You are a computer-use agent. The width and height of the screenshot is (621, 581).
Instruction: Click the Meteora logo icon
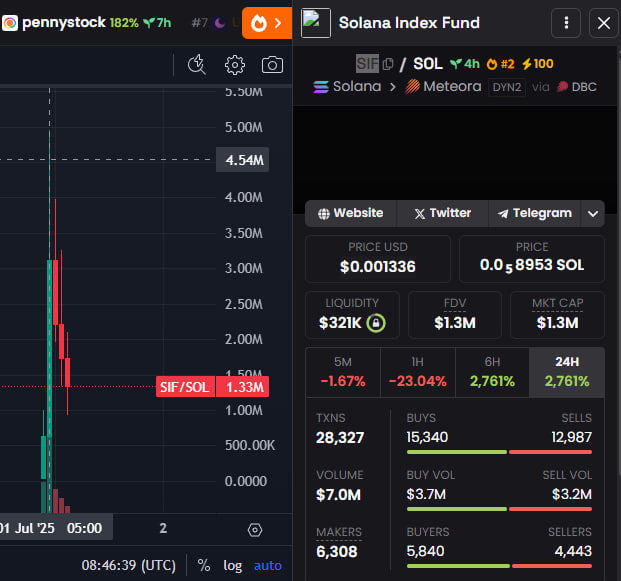tap(412, 86)
